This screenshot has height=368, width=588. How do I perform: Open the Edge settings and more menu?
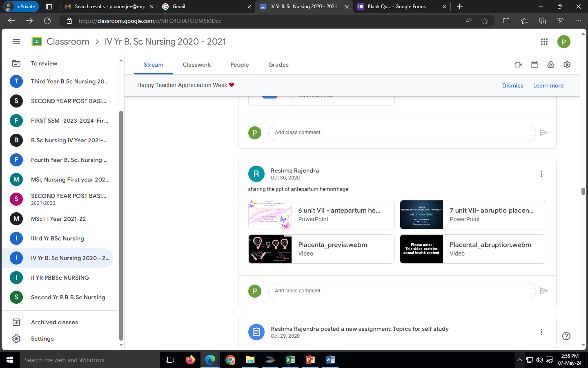pyautogui.click(x=578, y=21)
